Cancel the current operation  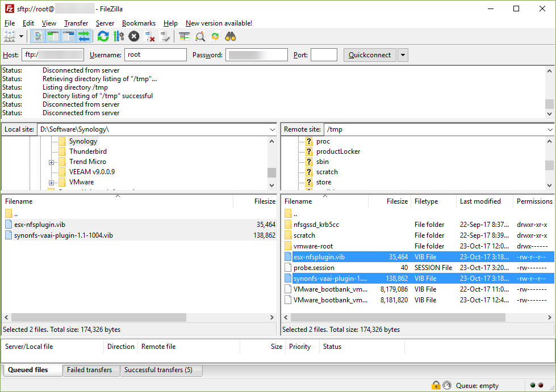point(133,37)
